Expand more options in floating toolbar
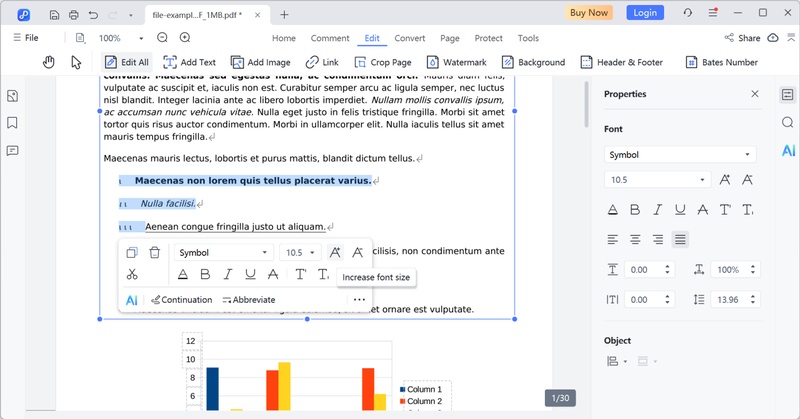 point(359,300)
